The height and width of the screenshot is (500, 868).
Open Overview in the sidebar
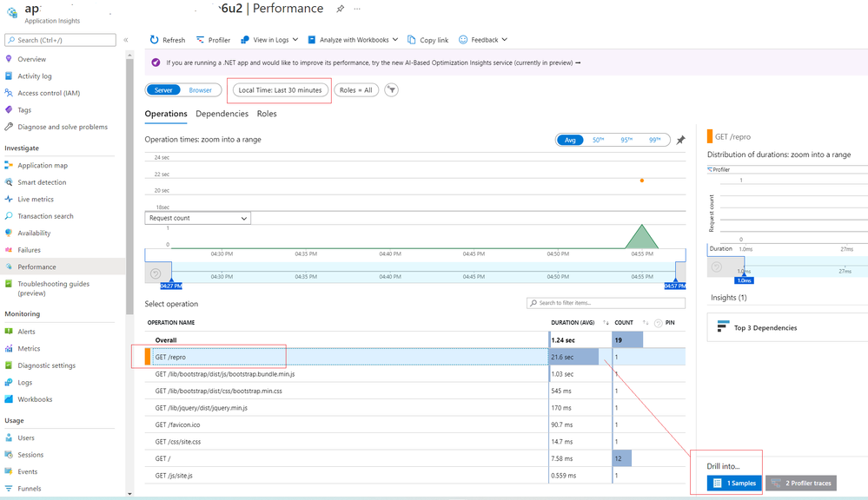(x=31, y=59)
